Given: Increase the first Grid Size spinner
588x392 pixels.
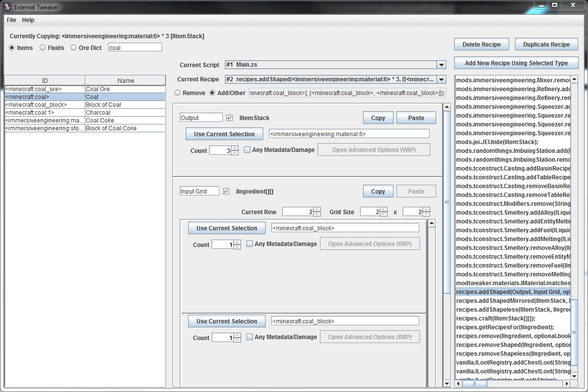Looking at the screenshot, I should click(x=384, y=209).
